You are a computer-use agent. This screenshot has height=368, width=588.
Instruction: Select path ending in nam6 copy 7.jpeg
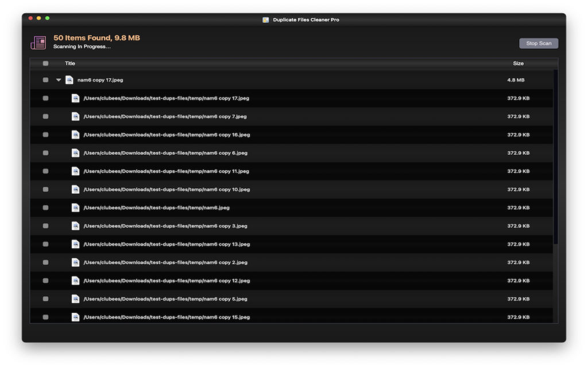(165, 116)
